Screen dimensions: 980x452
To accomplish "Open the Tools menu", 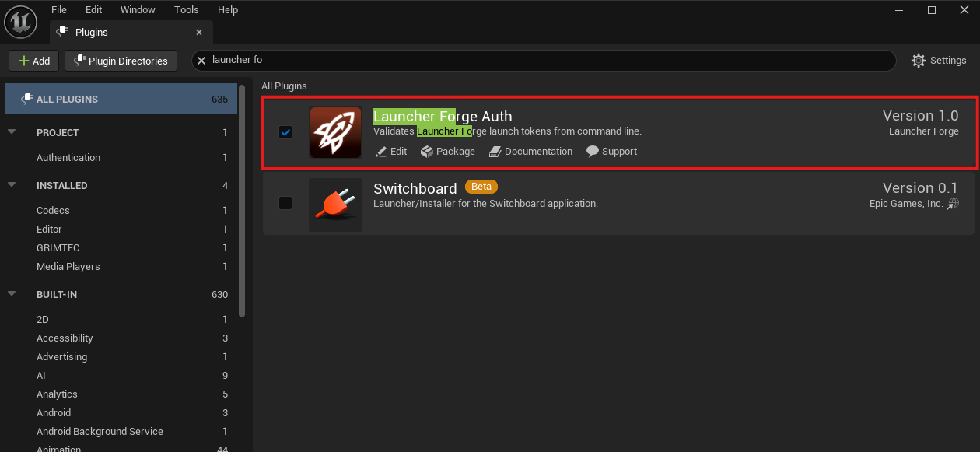I will click(187, 10).
